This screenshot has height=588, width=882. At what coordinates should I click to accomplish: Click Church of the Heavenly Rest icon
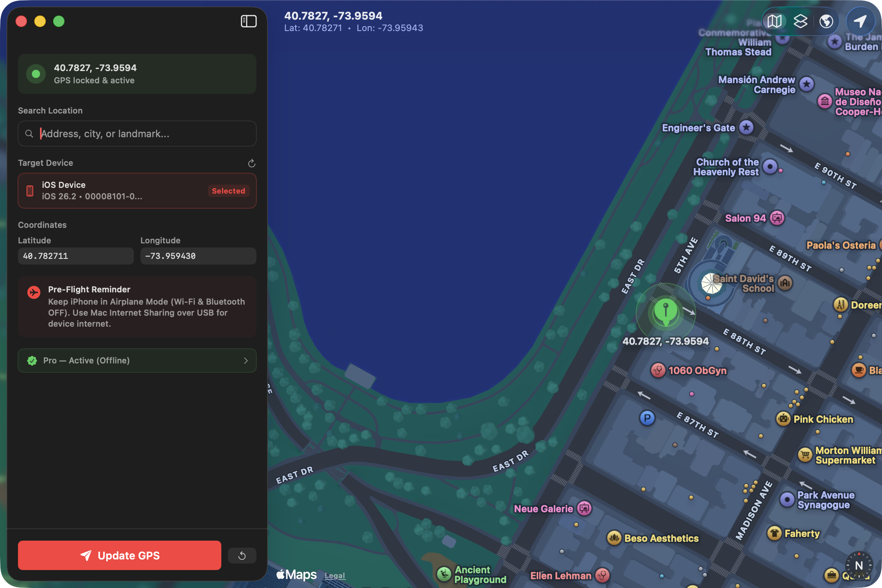pyautogui.click(x=770, y=167)
